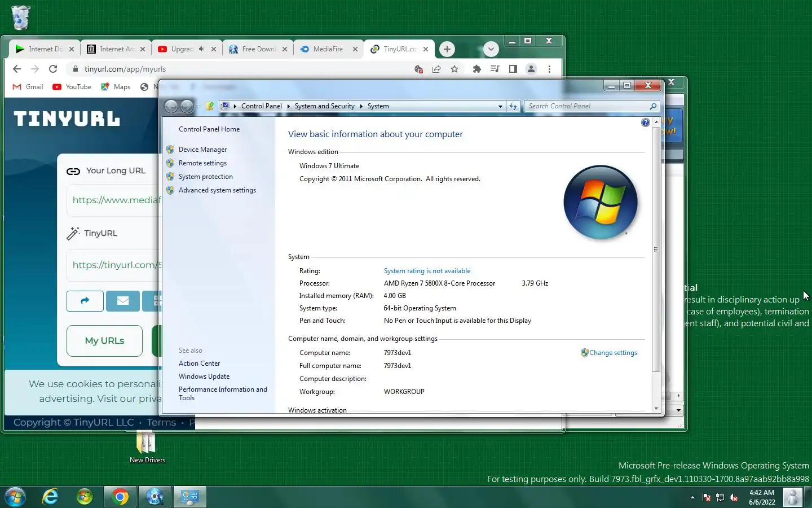Switch to the first Internet Download tab
The height and width of the screenshot is (508, 812).
tap(45, 49)
